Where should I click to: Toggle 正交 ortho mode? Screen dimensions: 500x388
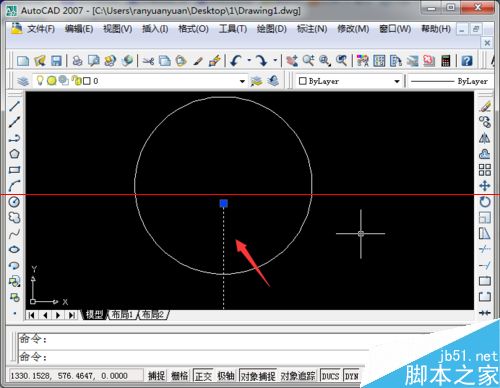point(203,376)
